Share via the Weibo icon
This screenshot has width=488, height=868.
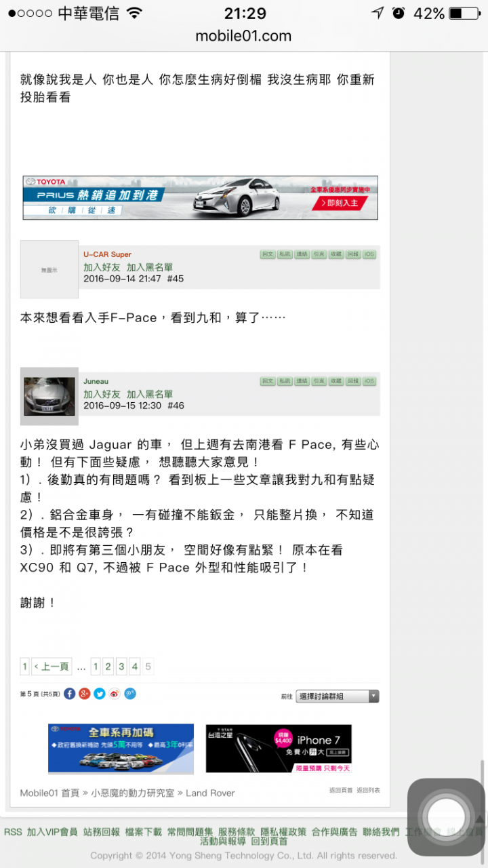[x=115, y=694]
